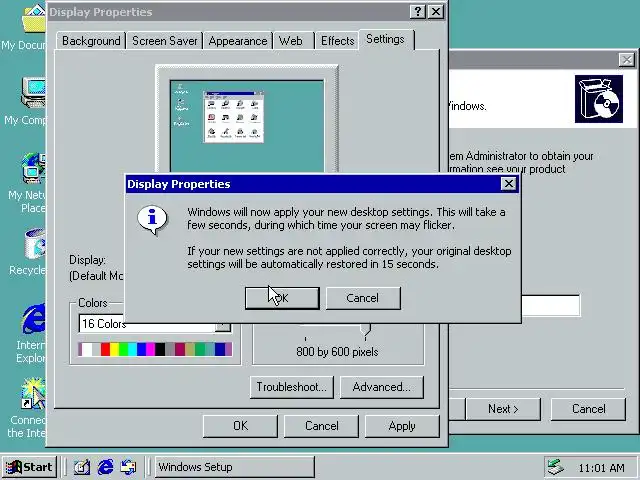The width and height of the screenshot is (640, 480).
Task: Click Cancel at bottom of Display Properties
Action: [x=321, y=426]
